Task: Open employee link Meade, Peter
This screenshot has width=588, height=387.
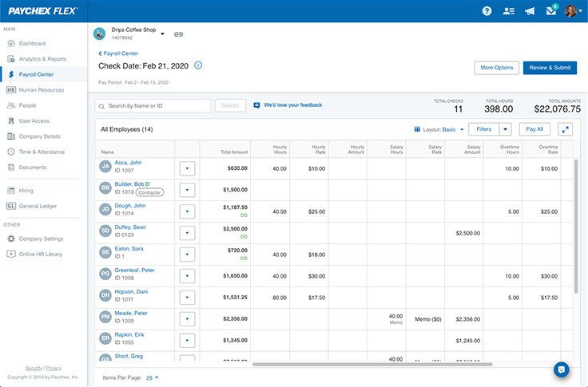Action: tap(131, 314)
